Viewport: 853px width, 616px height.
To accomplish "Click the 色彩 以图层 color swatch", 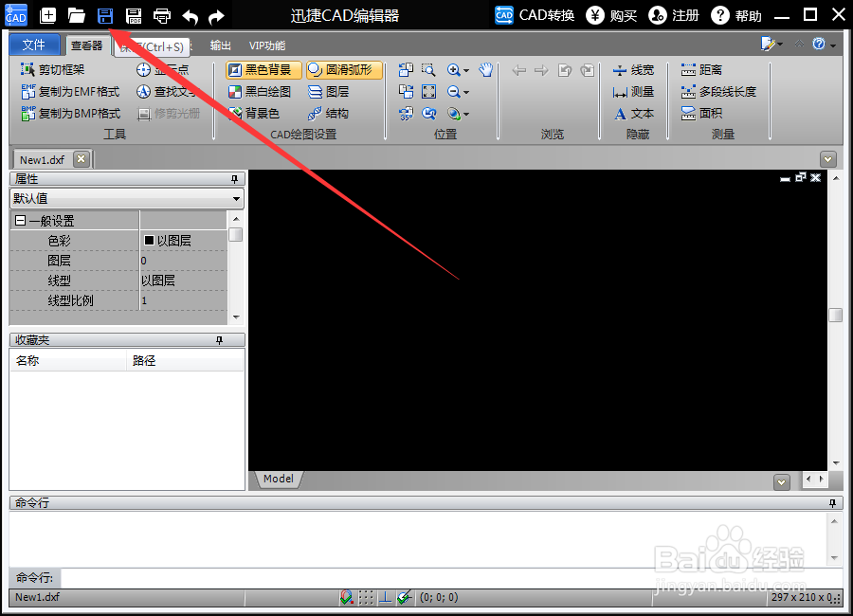I will (149, 240).
